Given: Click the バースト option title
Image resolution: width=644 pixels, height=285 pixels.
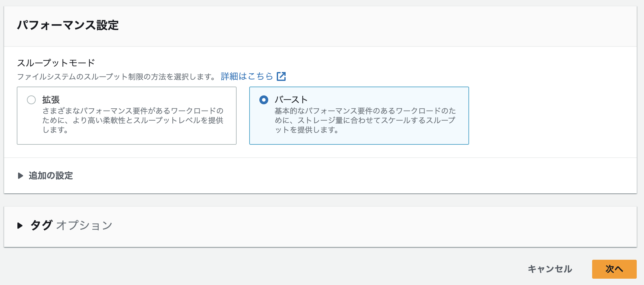Looking at the screenshot, I should click(x=291, y=100).
